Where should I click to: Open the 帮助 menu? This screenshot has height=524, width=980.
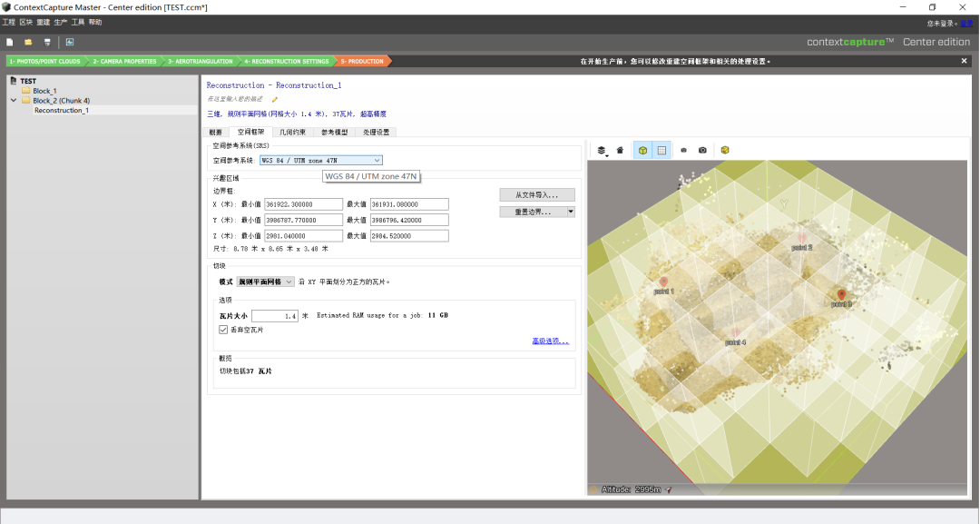95,23
